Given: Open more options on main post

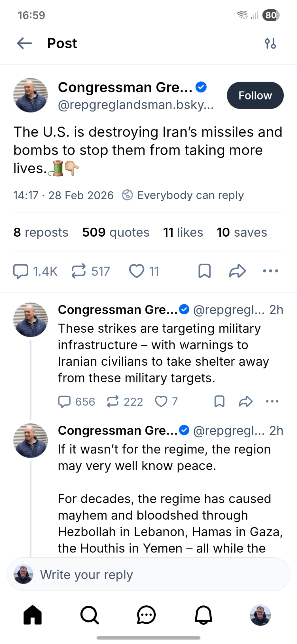Looking at the screenshot, I should tap(271, 271).
